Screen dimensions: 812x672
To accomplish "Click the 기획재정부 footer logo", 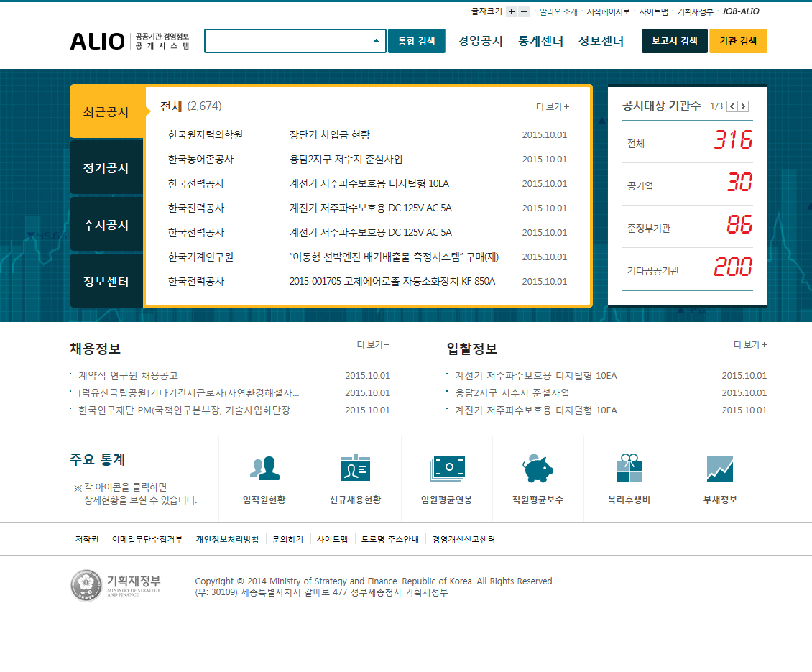I will pyautogui.click(x=116, y=586).
